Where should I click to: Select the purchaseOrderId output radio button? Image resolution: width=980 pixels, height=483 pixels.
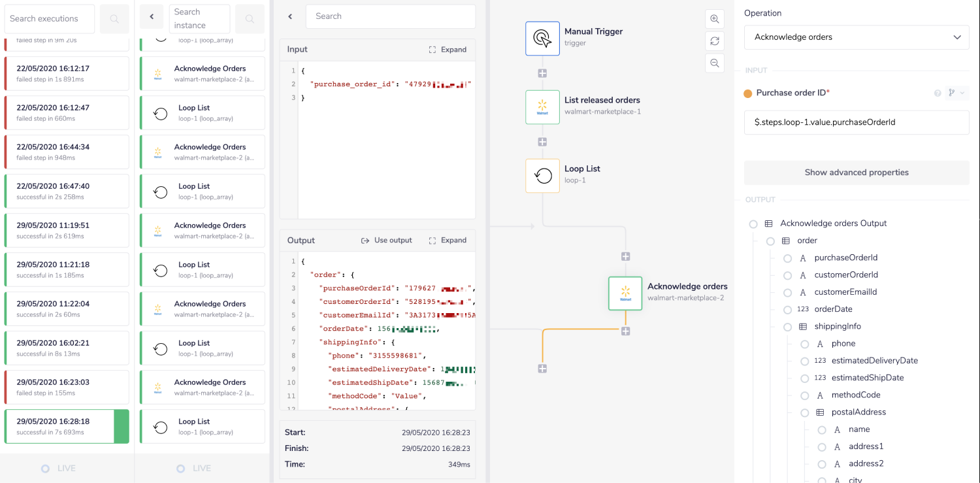click(787, 258)
